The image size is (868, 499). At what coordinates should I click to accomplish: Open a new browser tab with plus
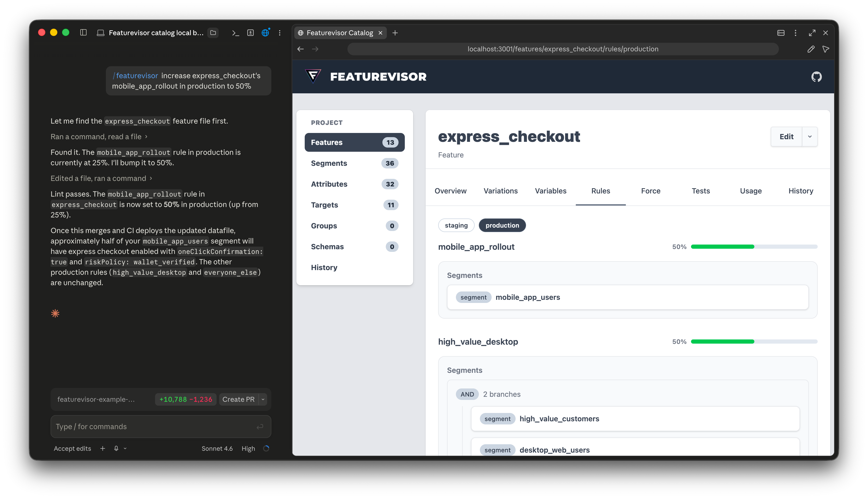(x=395, y=33)
